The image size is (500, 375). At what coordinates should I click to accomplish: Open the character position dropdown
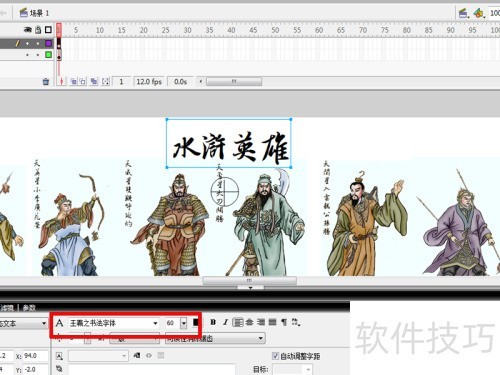pyautogui.click(x=135, y=339)
